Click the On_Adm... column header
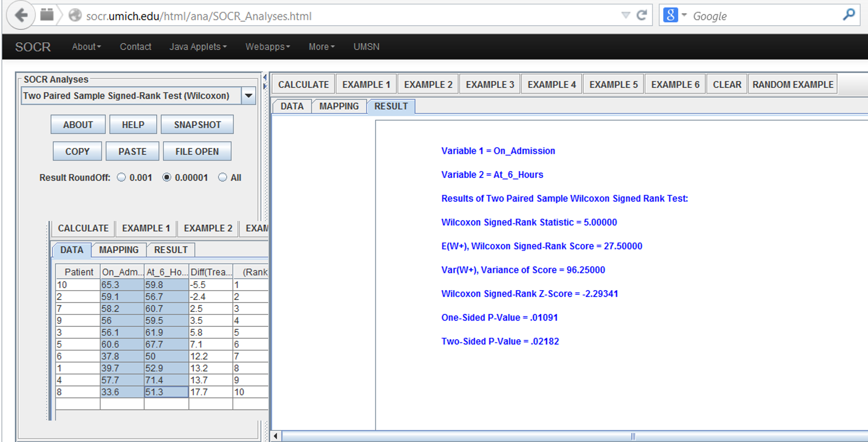The image size is (868, 442). click(122, 272)
